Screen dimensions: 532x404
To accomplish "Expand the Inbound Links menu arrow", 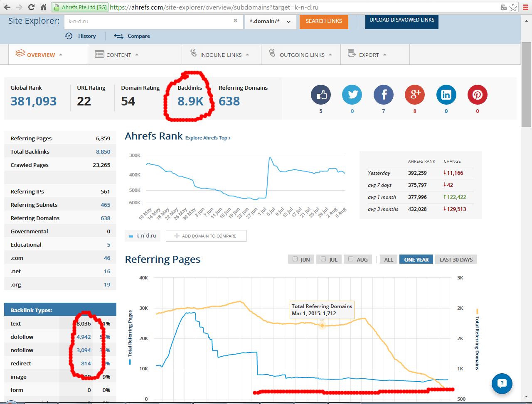I will tap(247, 55).
